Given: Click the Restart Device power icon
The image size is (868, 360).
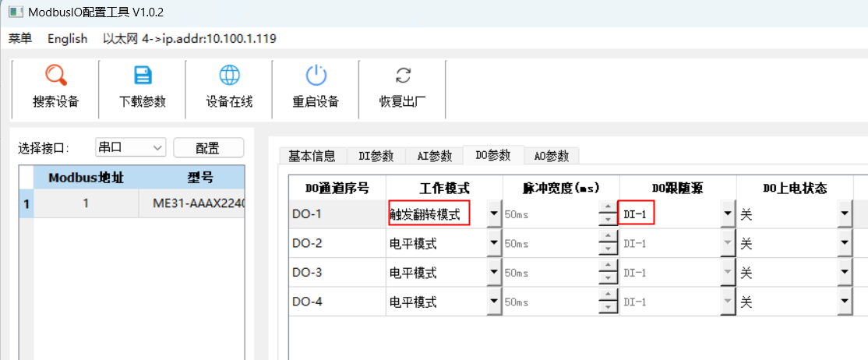Looking at the screenshot, I should (316, 76).
